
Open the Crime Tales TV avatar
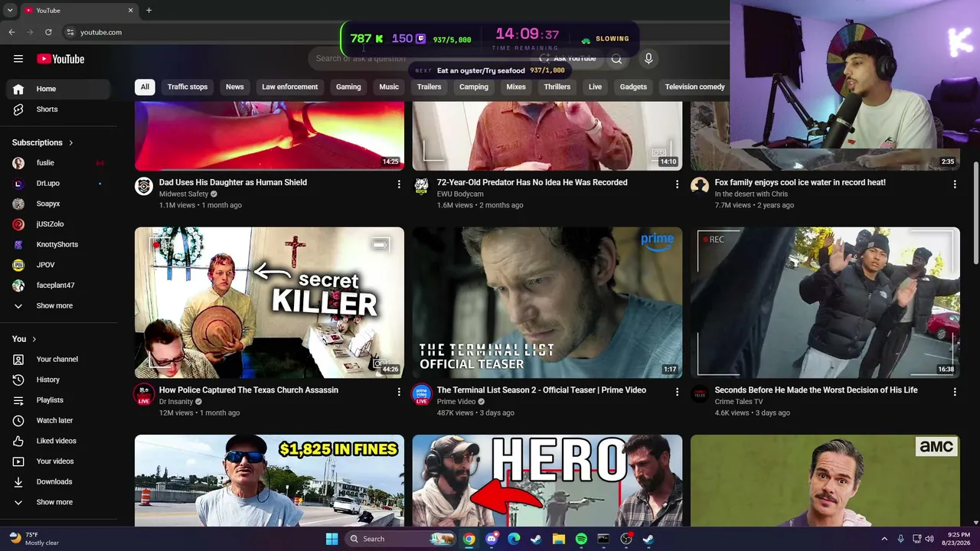click(x=699, y=393)
